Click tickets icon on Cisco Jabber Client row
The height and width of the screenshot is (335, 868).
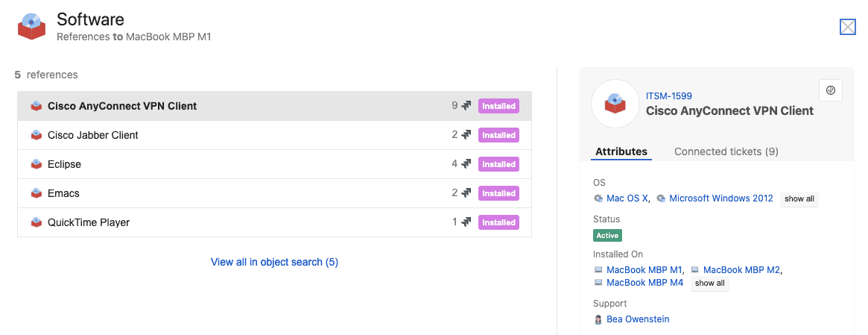click(466, 135)
